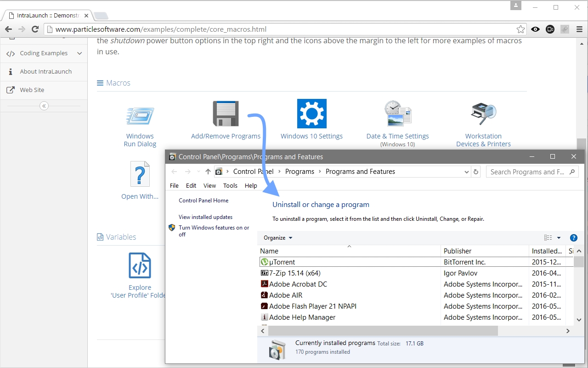Click the Explore User Profile Folder icon
This screenshot has width=588, height=368.
tap(140, 265)
